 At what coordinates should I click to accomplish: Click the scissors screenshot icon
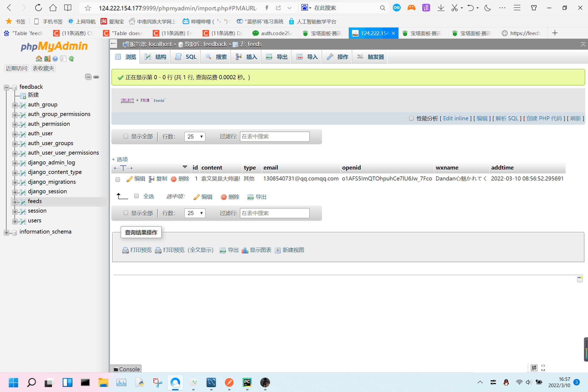click(454, 8)
